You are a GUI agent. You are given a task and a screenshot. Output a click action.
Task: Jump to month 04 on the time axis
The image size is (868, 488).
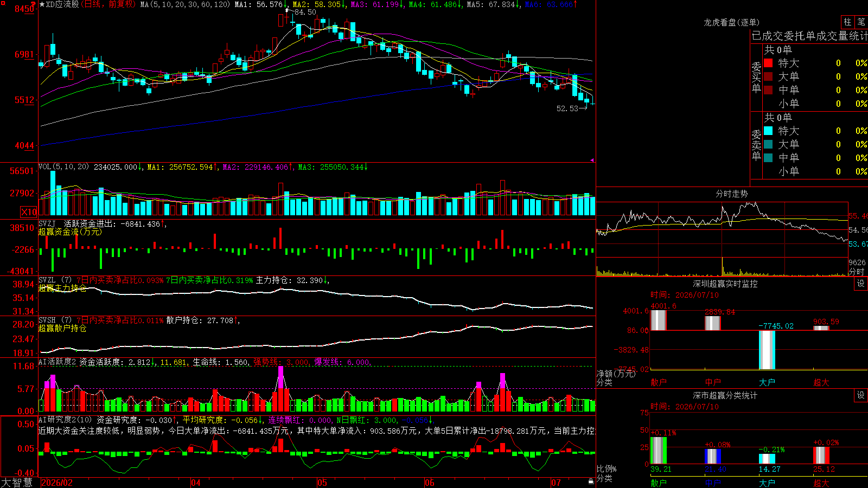tap(196, 483)
